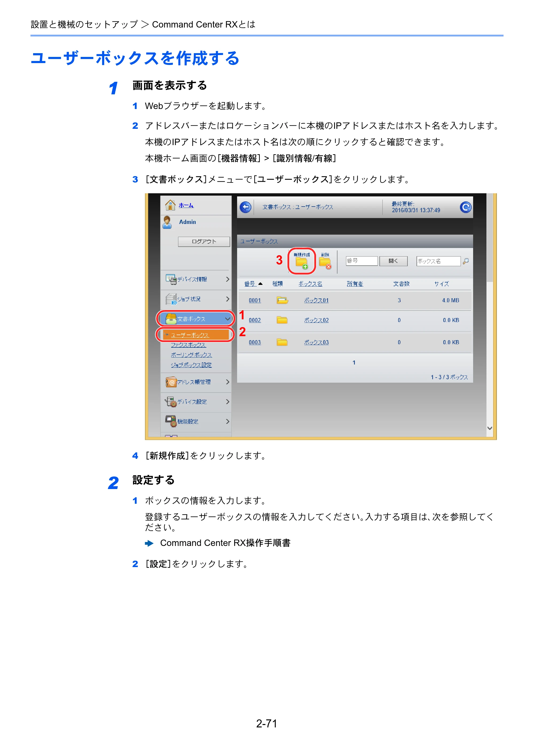Image resolution: width=534 pixels, height=756 pixels.
Task: Click the 削除 delete box folder icon
Action: coord(325,263)
